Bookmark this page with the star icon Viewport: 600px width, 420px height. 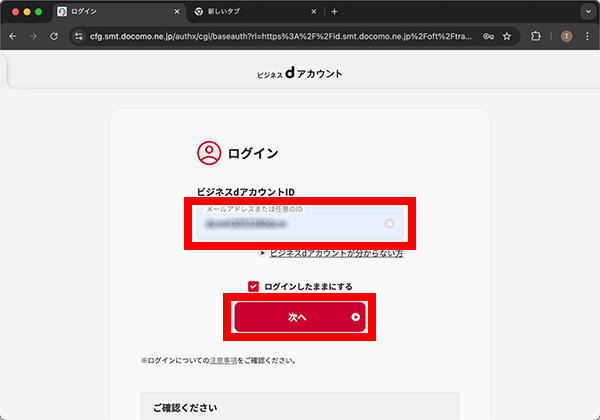tap(507, 36)
